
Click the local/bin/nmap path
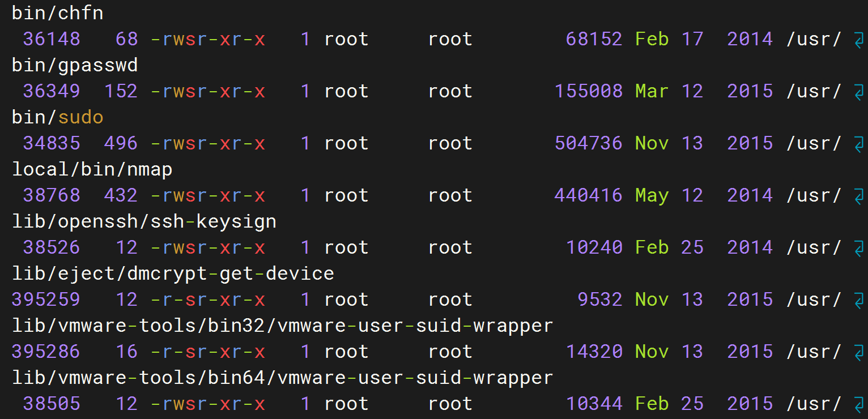pyautogui.click(x=92, y=170)
